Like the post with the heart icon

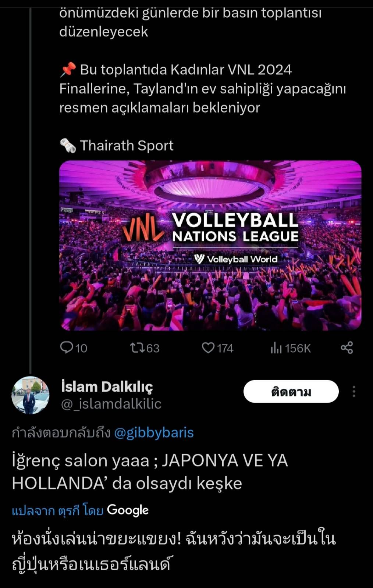pos(208,348)
